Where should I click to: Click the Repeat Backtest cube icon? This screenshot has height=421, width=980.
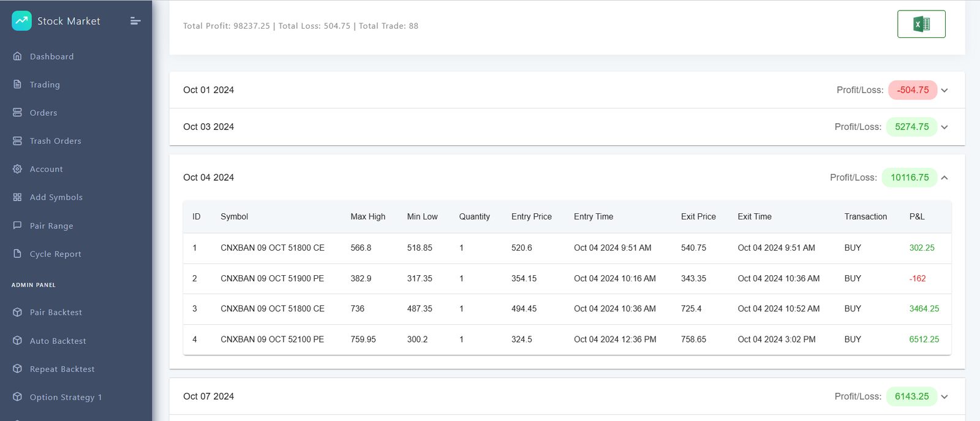pyautogui.click(x=17, y=368)
